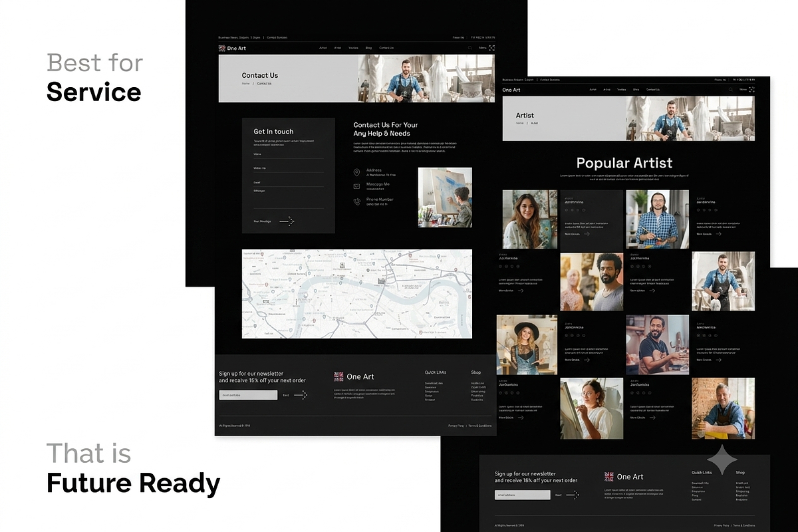The image size is (798, 532).
Task: Click More Details arrow beside plaid-shirt man's photo
Action: pos(718,234)
